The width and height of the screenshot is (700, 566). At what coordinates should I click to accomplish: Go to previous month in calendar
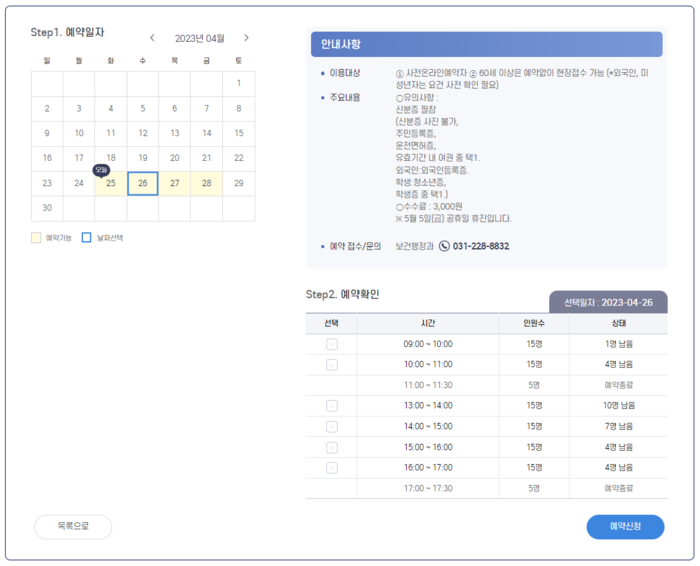coord(152,38)
